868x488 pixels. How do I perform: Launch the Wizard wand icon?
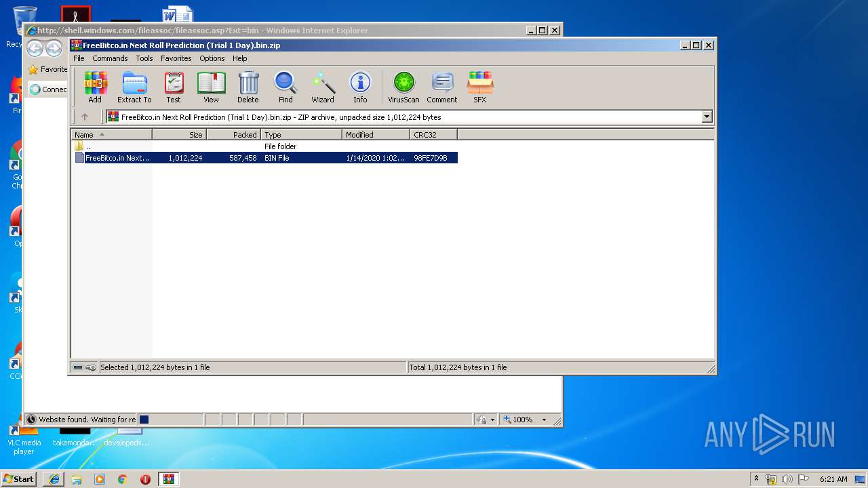pos(323,87)
